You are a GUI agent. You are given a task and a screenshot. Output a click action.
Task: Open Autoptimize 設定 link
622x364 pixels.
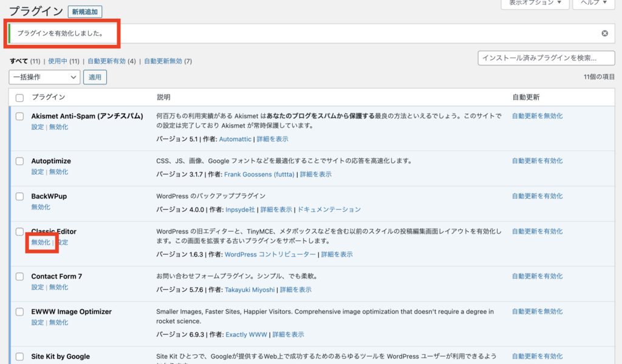[38, 172]
